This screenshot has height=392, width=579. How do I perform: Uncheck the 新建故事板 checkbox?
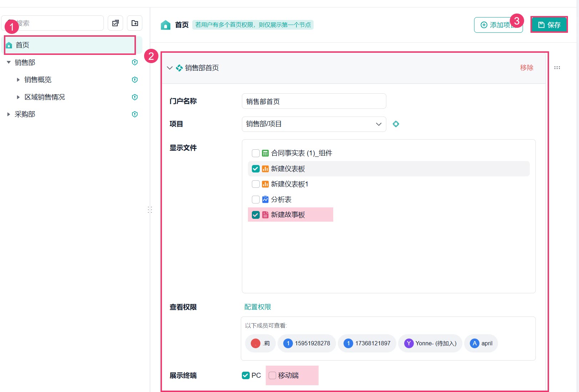tap(256, 215)
